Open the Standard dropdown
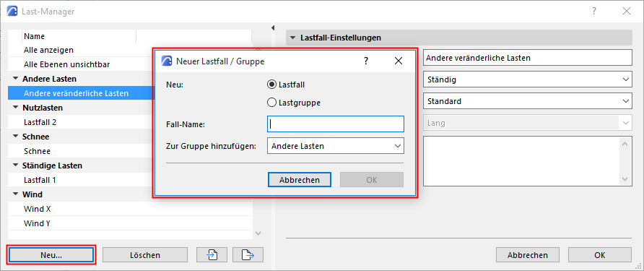 point(527,101)
